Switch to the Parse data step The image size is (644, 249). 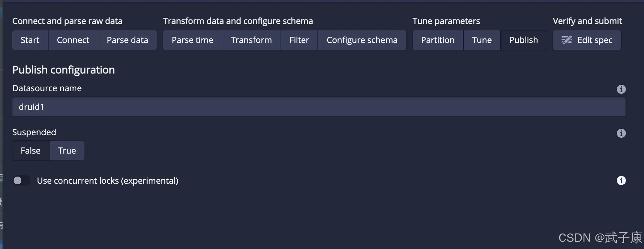[127, 40]
